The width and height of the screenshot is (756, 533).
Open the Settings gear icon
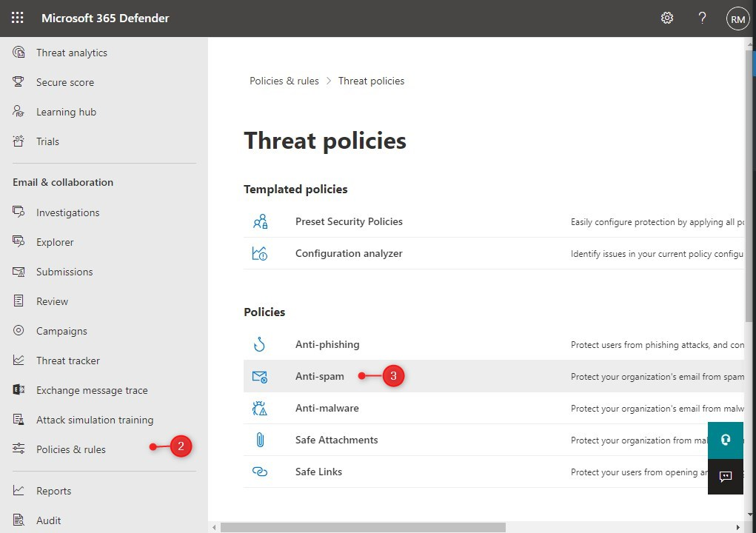667,18
